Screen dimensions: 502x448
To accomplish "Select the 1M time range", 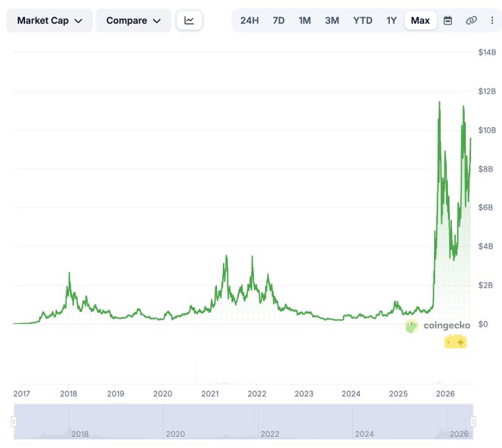I will [x=304, y=21].
